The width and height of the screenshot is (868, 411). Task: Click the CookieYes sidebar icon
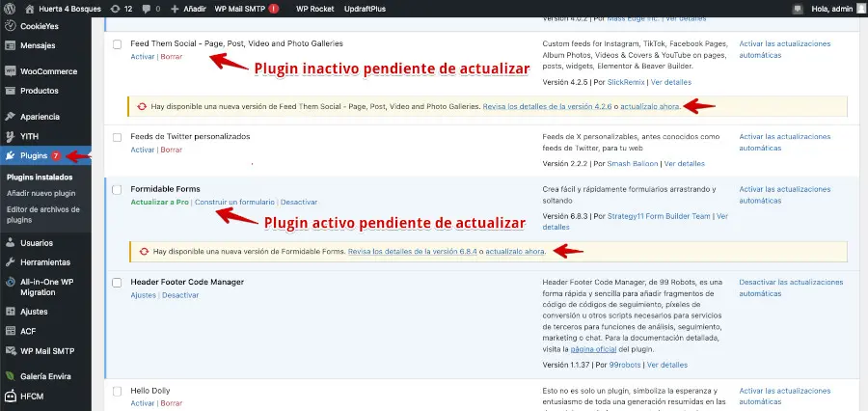10,25
